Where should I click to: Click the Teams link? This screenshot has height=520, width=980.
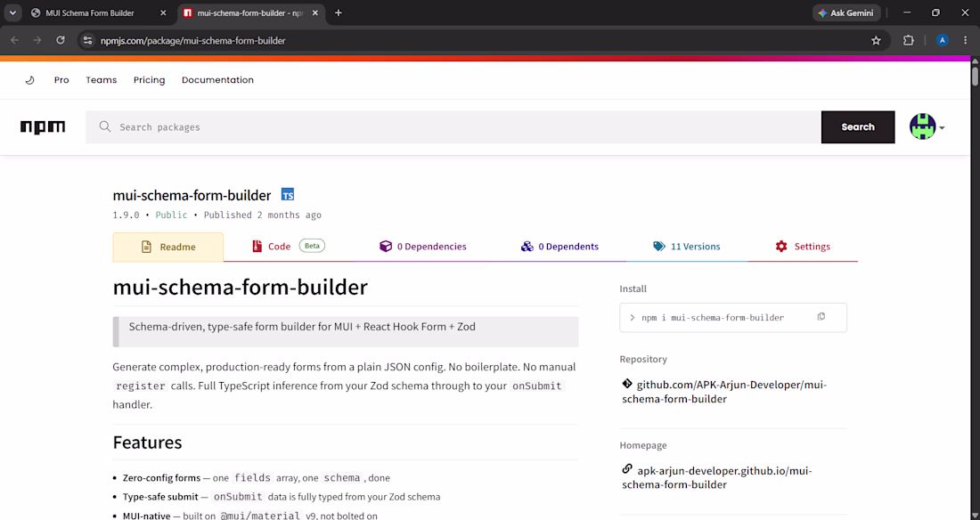[x=102, y=80]
